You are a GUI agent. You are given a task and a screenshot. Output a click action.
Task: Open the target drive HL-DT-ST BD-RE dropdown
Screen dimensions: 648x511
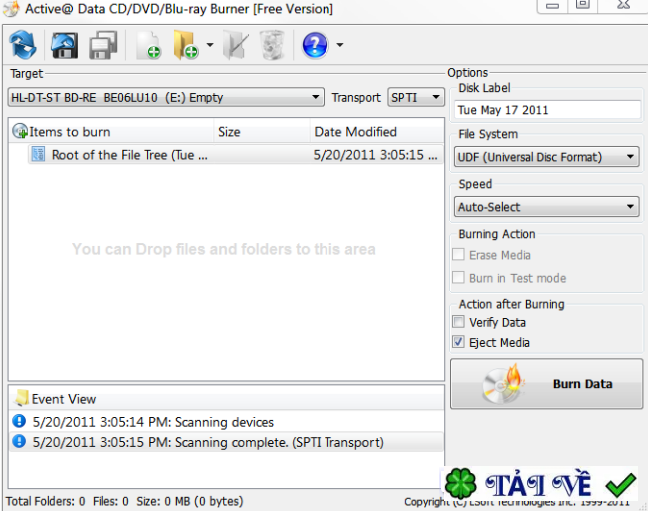[166, 98]
